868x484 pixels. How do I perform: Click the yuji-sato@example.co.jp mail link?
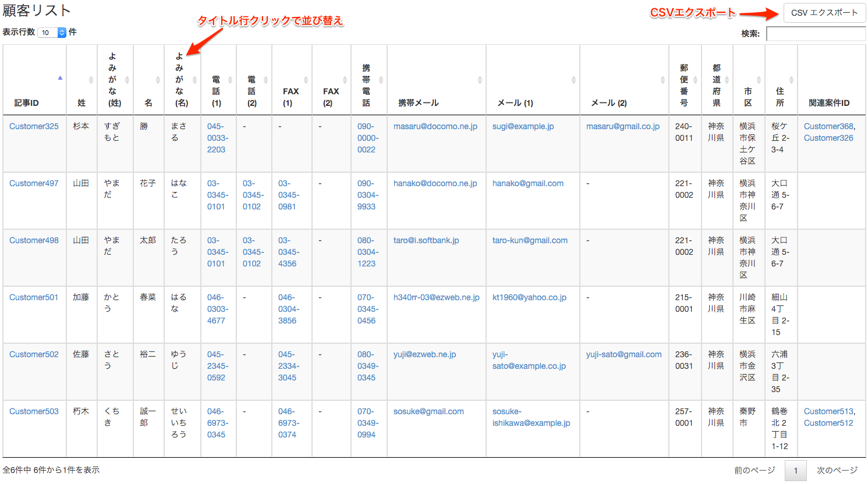[x=529, y=360]
